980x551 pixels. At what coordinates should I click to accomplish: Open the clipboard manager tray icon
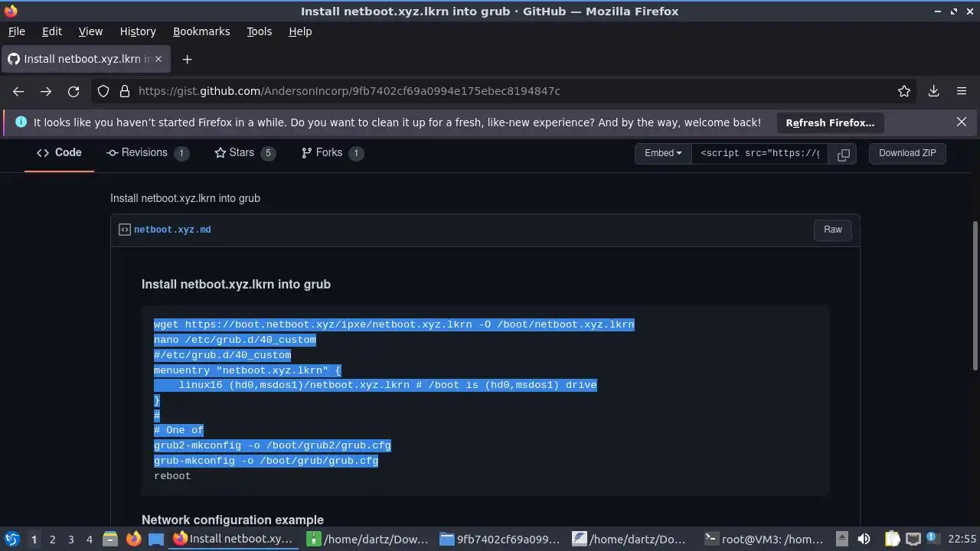point(892,539)
